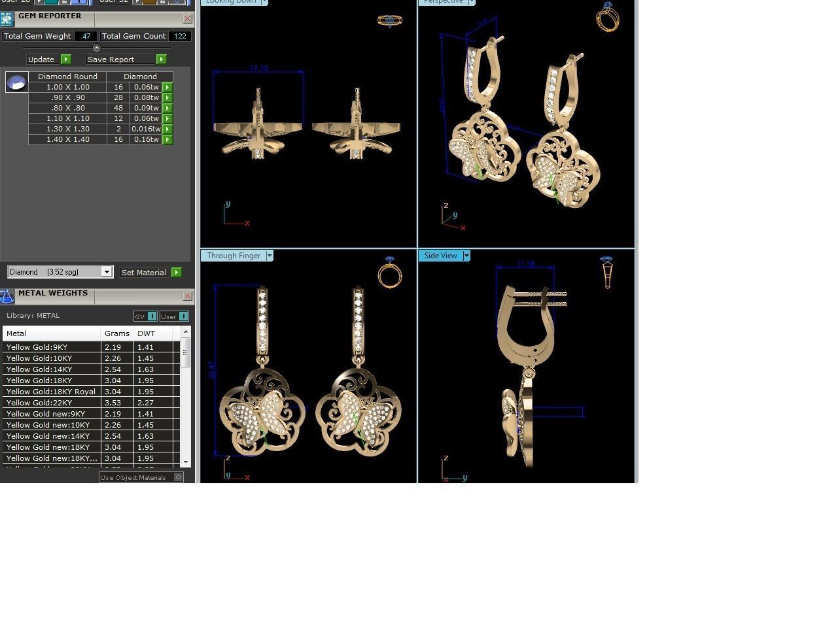Click green arrow for .90 X .90 row
Viewport: 840px width, 629px height.
pyautogui.click(x=167, y=97)
